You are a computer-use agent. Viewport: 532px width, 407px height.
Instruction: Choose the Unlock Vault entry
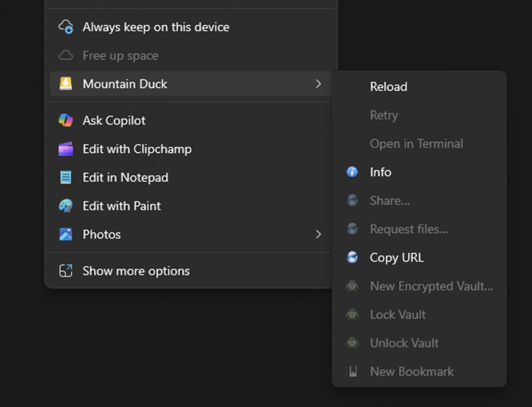(419, 343)
